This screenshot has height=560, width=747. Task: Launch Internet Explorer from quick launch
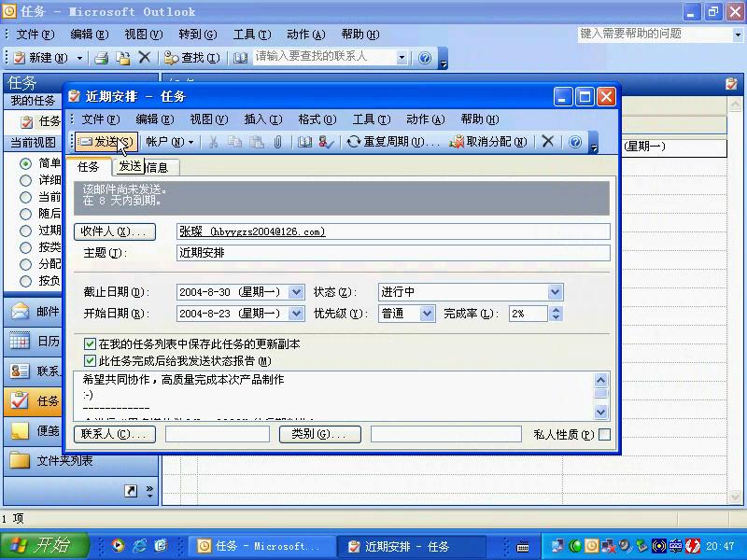139,546
